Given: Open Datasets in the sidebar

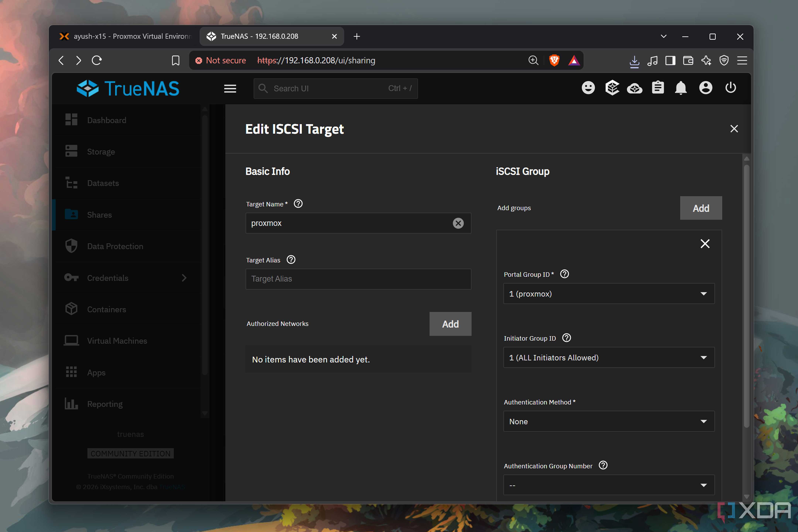Looking at the screenshot, I should pos(126,183).
